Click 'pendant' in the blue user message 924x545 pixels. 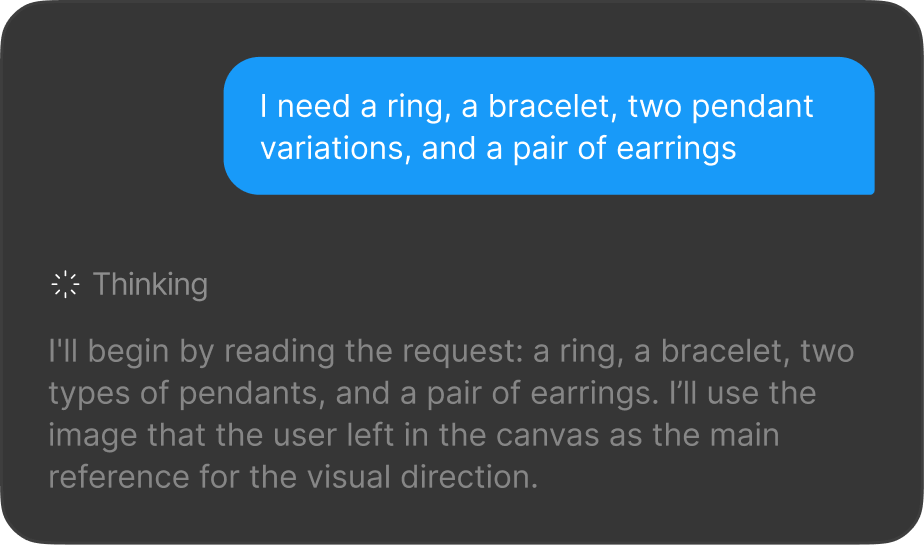(753, 107)
